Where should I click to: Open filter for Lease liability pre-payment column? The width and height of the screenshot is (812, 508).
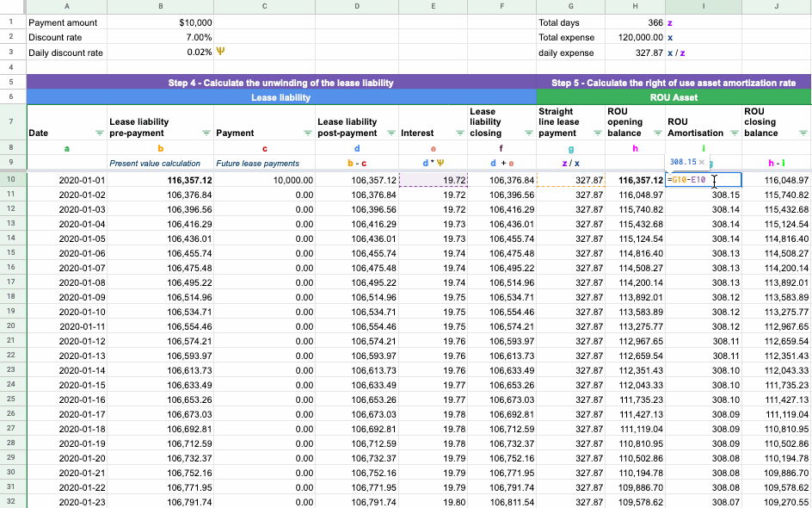tap(206, 133)
